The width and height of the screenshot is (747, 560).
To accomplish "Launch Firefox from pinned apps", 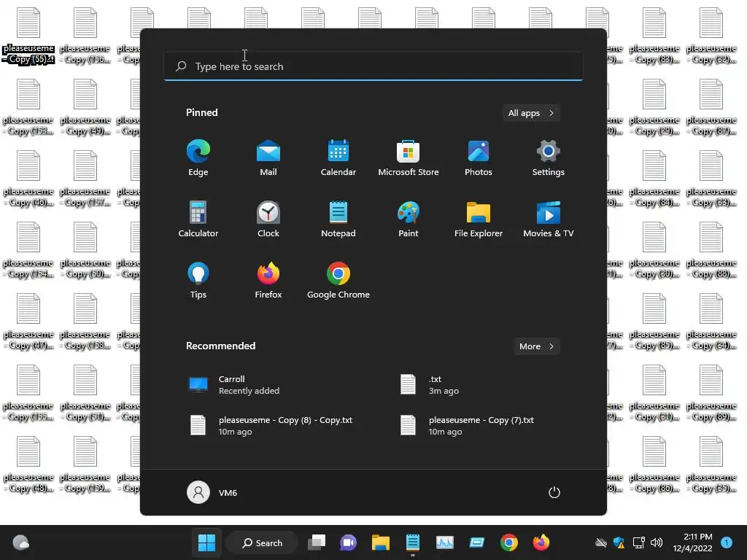I will pyautogui.click(x=268, y=281).
